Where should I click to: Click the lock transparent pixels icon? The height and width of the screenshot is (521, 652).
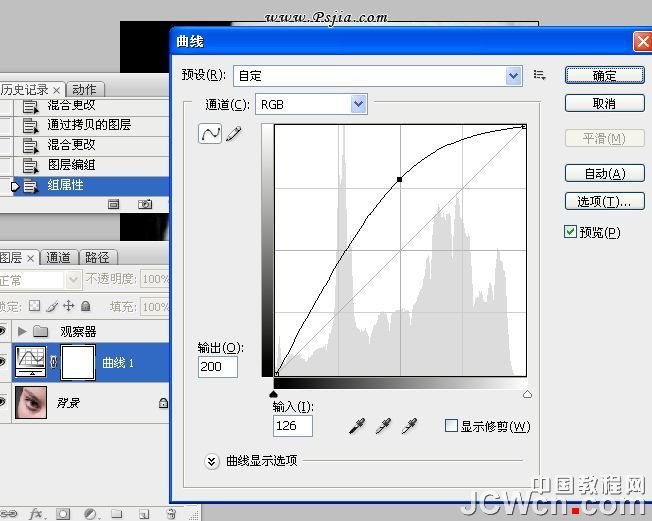(x=35, y=306)
